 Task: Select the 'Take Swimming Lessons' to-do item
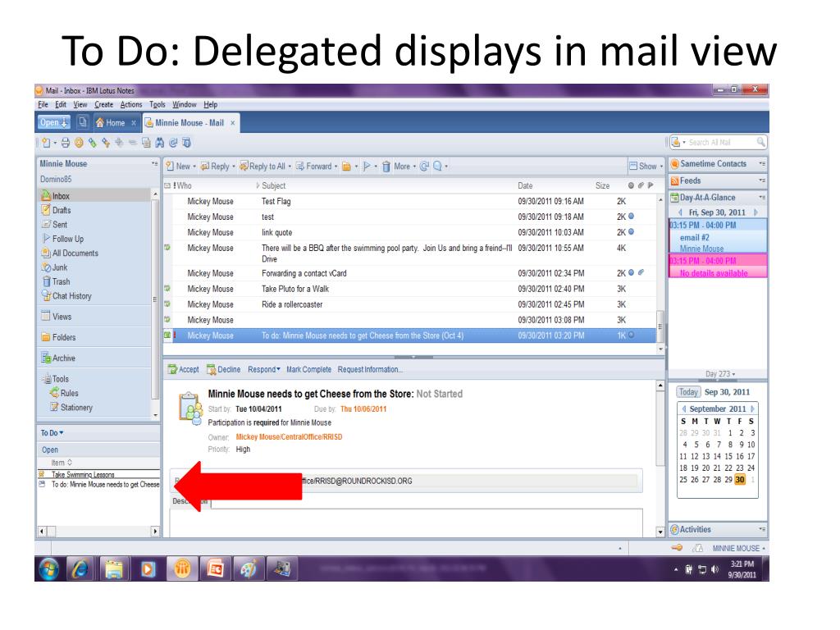point(98,474)
